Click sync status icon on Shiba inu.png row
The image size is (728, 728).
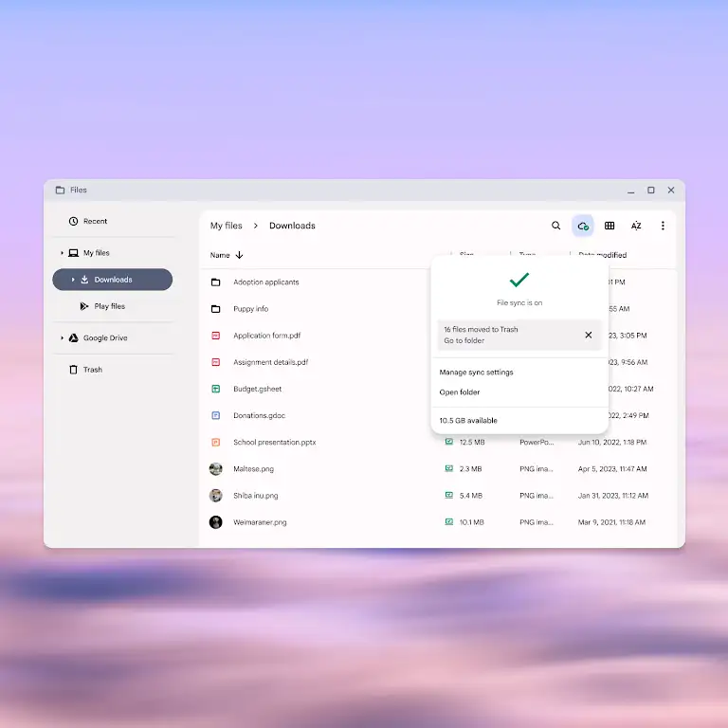(x=449, y=495)
